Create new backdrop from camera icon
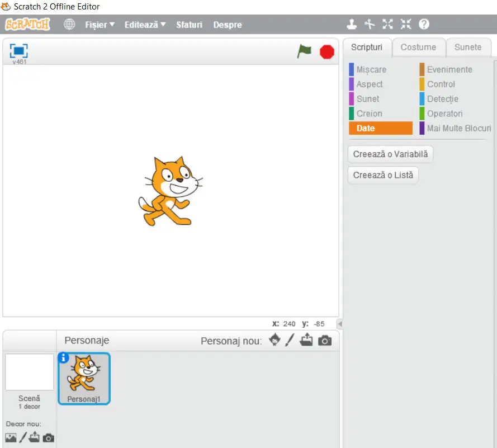This screenshot has height=448, width=497. 48,438
